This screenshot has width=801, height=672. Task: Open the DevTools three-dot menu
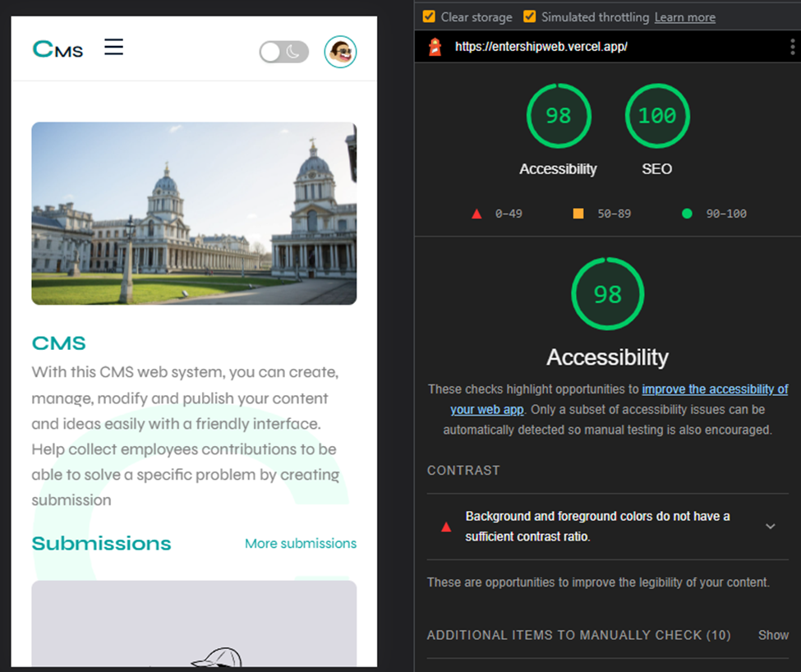[793, 47]
